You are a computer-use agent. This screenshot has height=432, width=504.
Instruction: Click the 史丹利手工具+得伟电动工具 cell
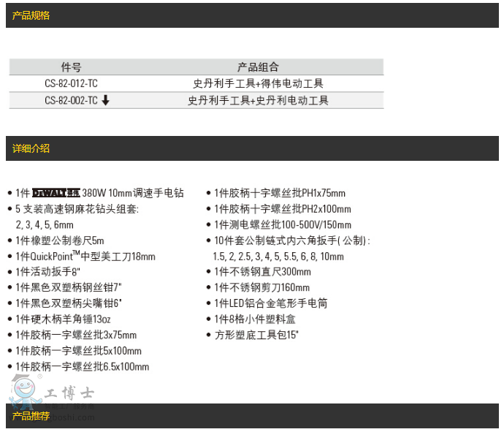pos(258,84)
